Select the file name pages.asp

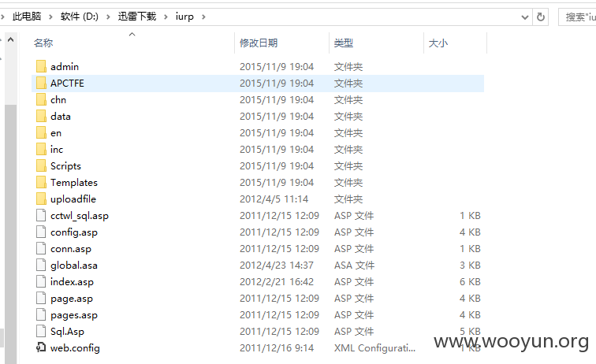coord(74,315)
